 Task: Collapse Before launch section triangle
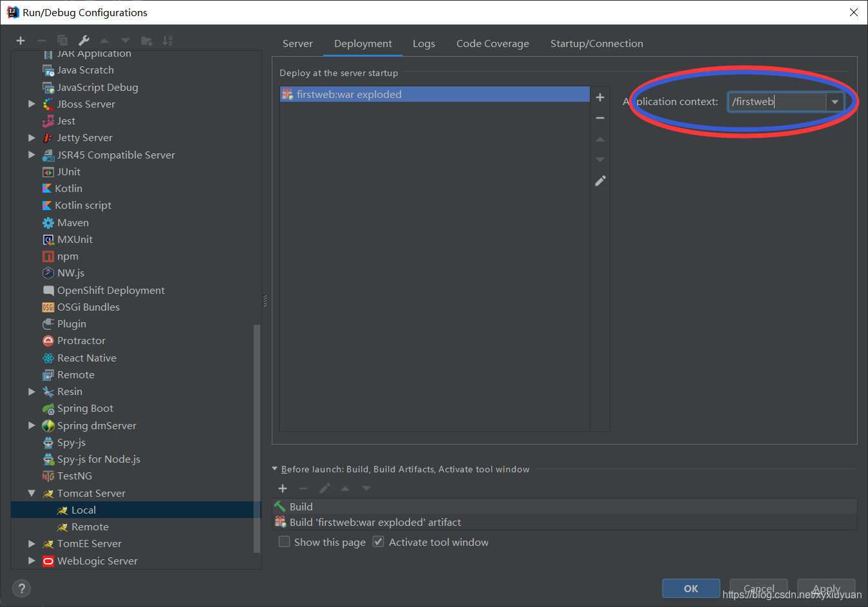tap(275, 469)
